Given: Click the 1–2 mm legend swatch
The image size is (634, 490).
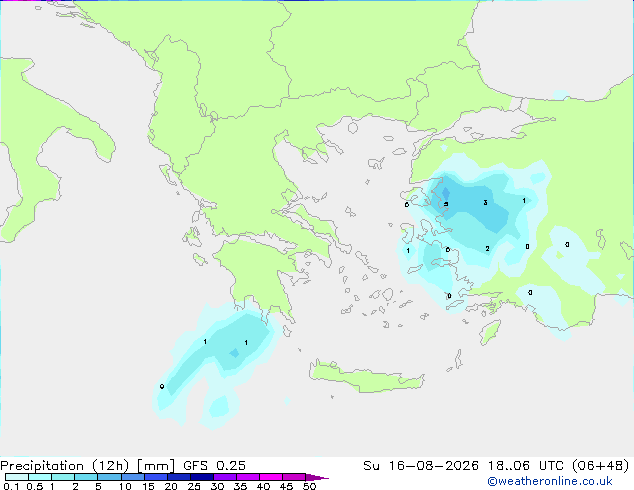Looking at the screenshot, I should click(x=63, y=477).
